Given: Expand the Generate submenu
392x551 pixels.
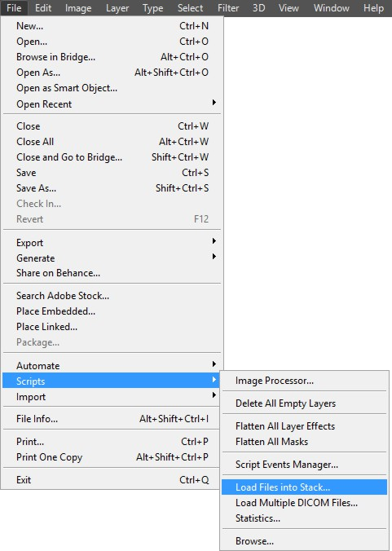Looking at the screenshot, I should 112,258.
